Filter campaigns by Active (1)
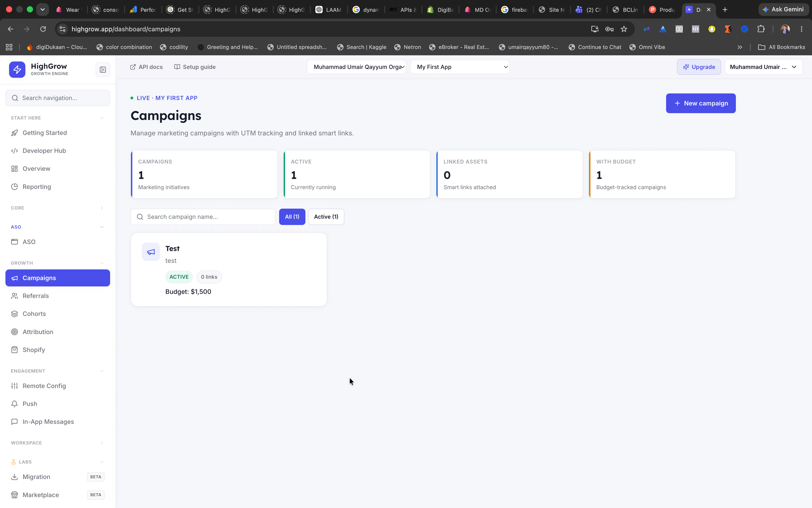The width and height of the screenshot is (812, 508). click(x=326, y=217)
